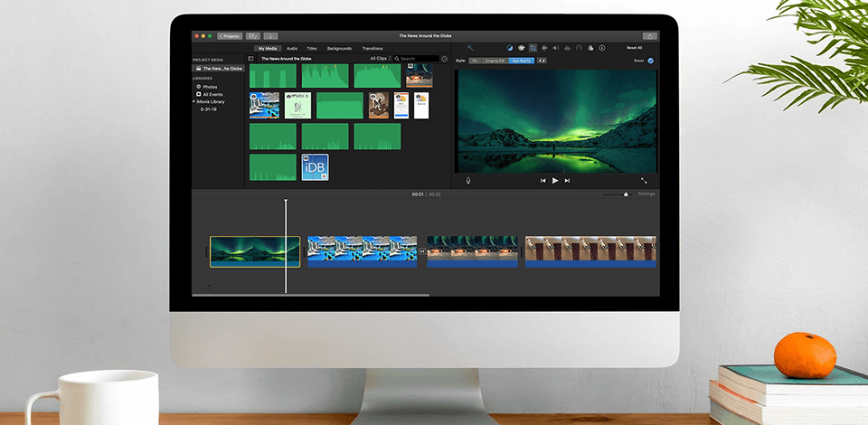Open the Clip Filter and Audio Effects tool
This screenshot has width=868, height=425.
tap(590, 48)
